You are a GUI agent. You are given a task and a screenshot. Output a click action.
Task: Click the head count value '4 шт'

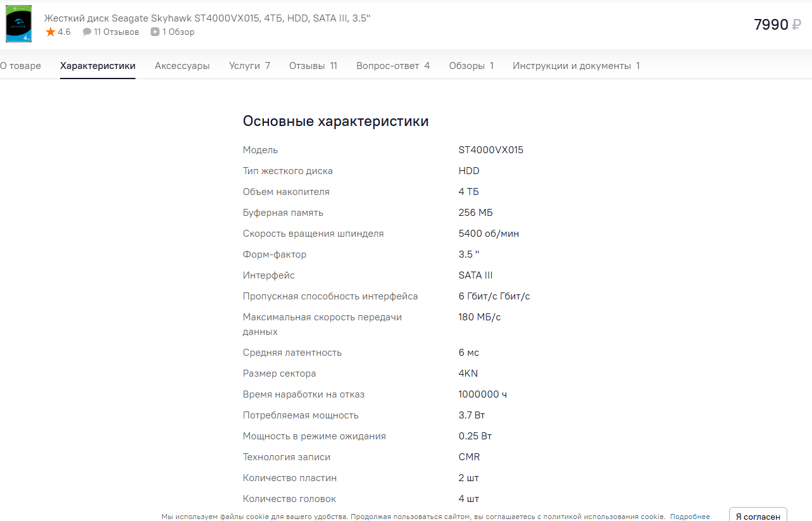(469, 499)
